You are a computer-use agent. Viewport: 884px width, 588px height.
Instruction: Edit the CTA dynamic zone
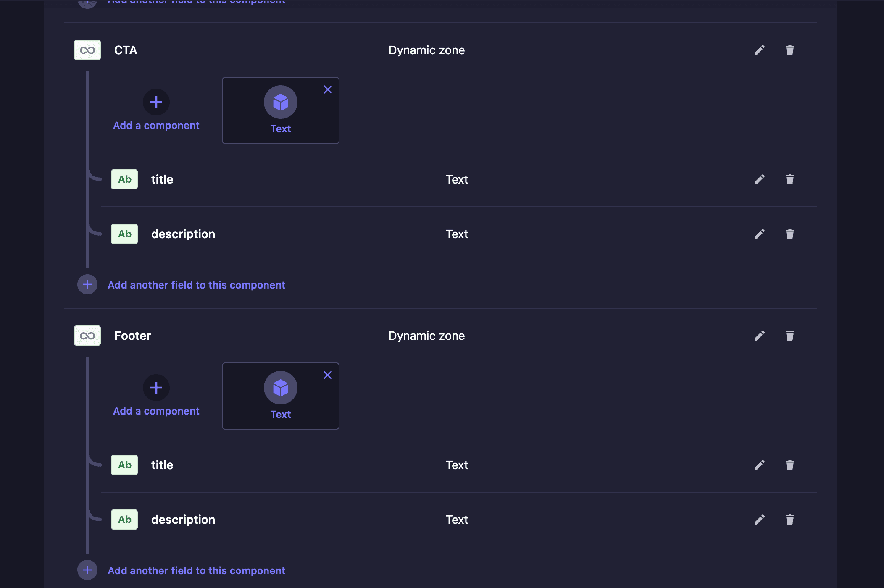tap(759, 50)
